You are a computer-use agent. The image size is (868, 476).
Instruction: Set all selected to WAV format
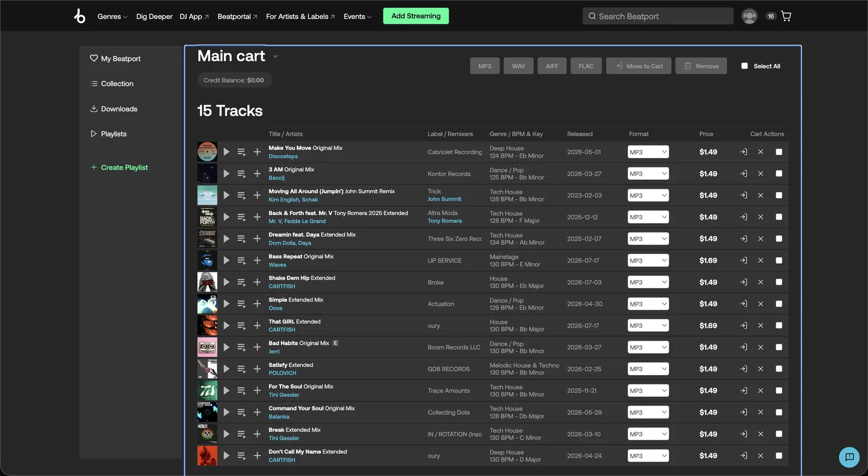(519, 66)
